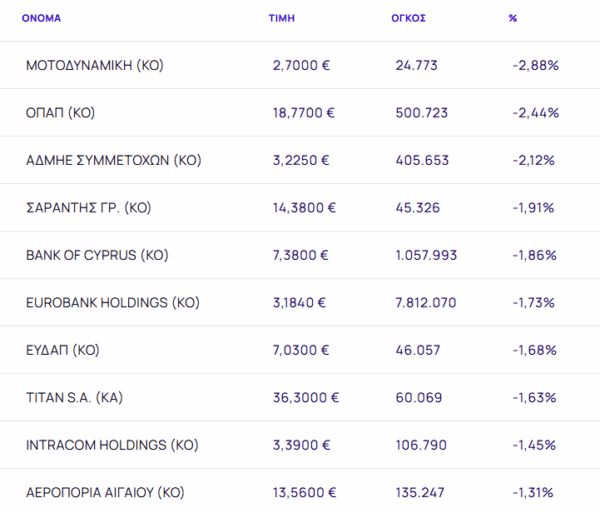Sort by the ΟΓΚΟΣ column header

coord(408,18)
